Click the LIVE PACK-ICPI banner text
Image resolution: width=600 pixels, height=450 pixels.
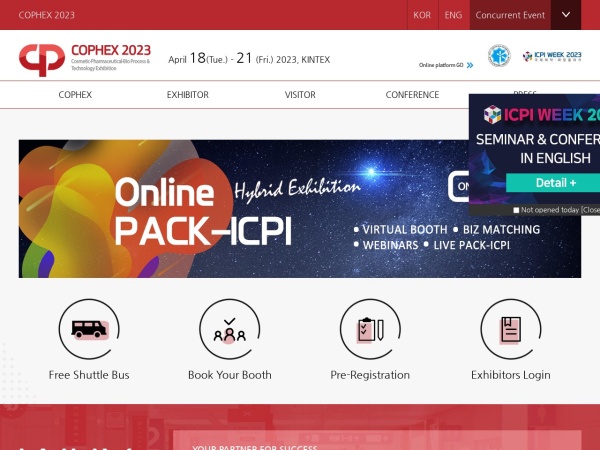click(471, 245)
